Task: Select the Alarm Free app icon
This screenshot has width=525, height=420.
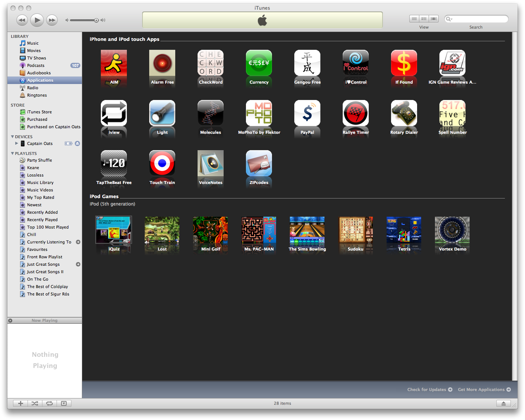Action: tap(162, 63)
